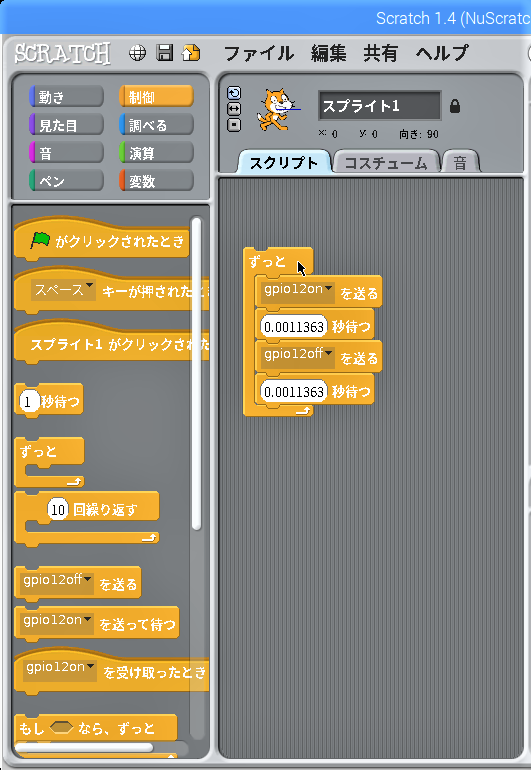Open the ファイル menu
Image resolution: width=531 pixels, height=770 pixels.
pyautogui.click(x=258, y=53)
